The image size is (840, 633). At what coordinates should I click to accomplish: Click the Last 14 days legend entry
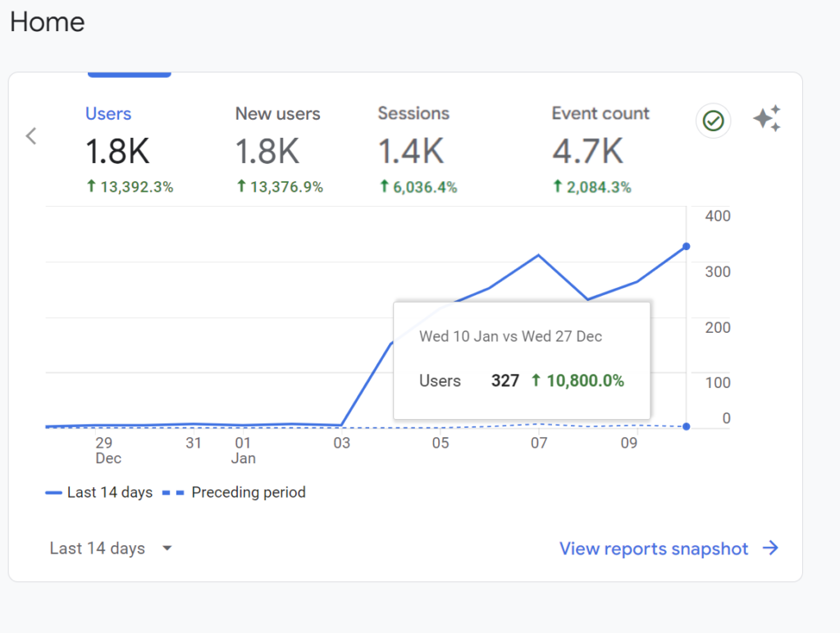click(99, 493)
